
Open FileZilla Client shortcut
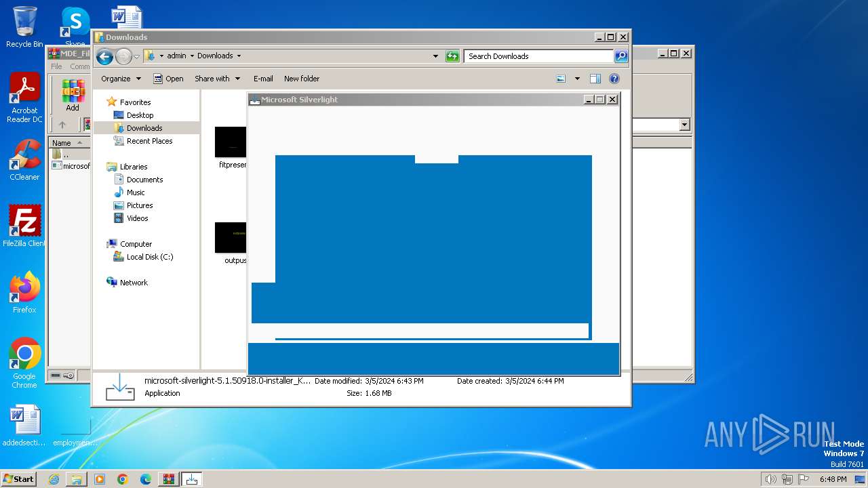pos(24,226)
